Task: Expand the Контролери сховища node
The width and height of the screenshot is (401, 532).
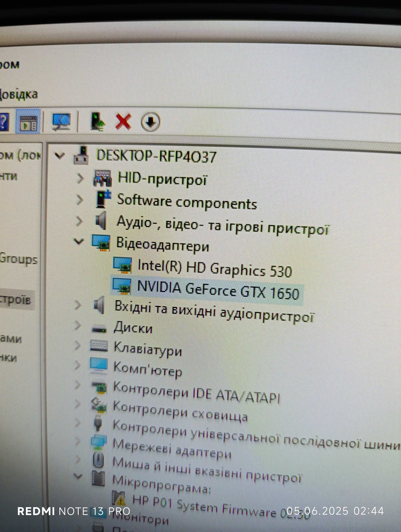Action: click(78, 404)
